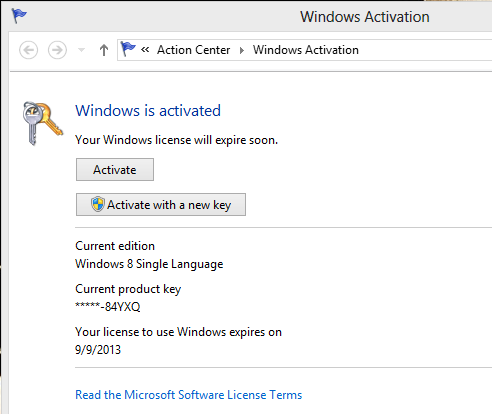492x414 pixels.
Task: Open the recent locations dropdown arrow
Action: pos(81,50)
